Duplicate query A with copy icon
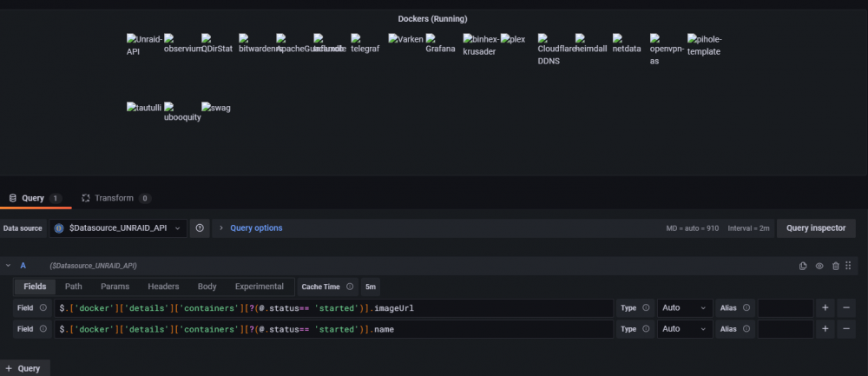The width and height of the screenshot is (868, 376). click(x=803, y=266)
